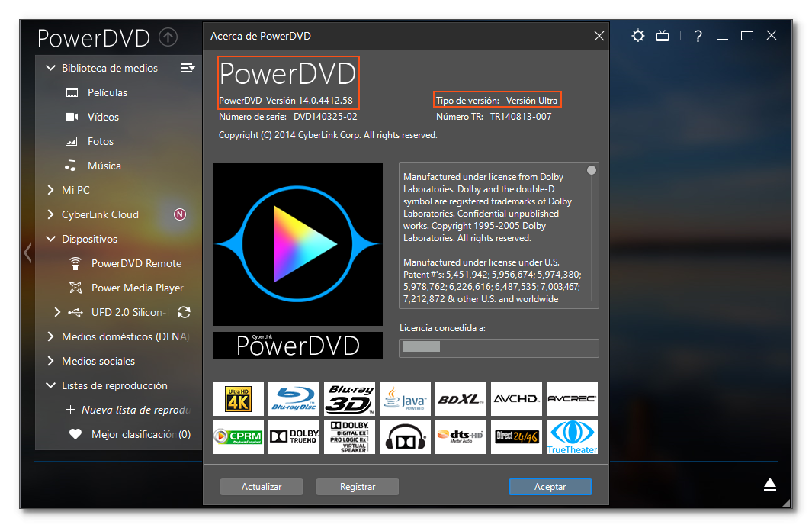Expand the Medios sociales node
The height and width of the screenshot is (528, 812).
point(50,361)
